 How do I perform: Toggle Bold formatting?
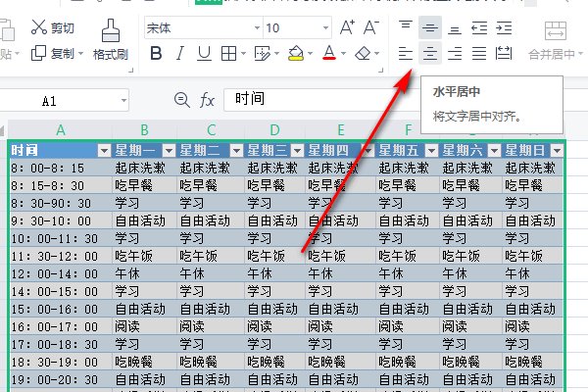(x=156, y=53)
